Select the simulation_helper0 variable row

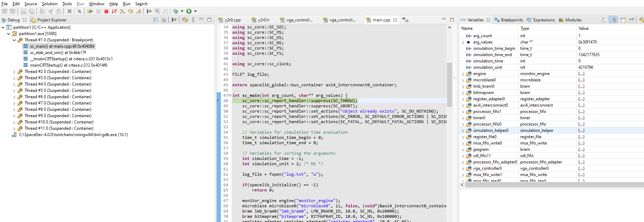tap(490, 130)
